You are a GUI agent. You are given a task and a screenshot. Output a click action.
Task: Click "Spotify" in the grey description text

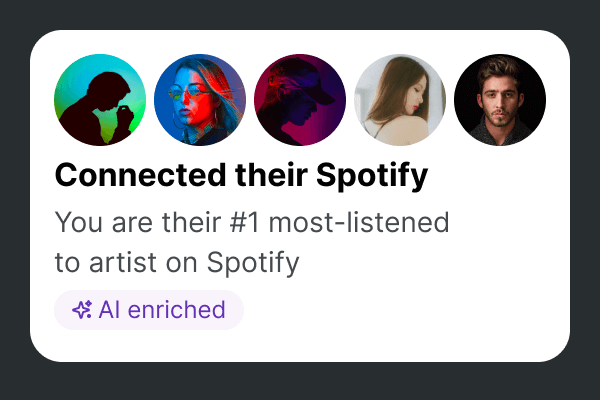pyautogui.click(x=254, y=263)
